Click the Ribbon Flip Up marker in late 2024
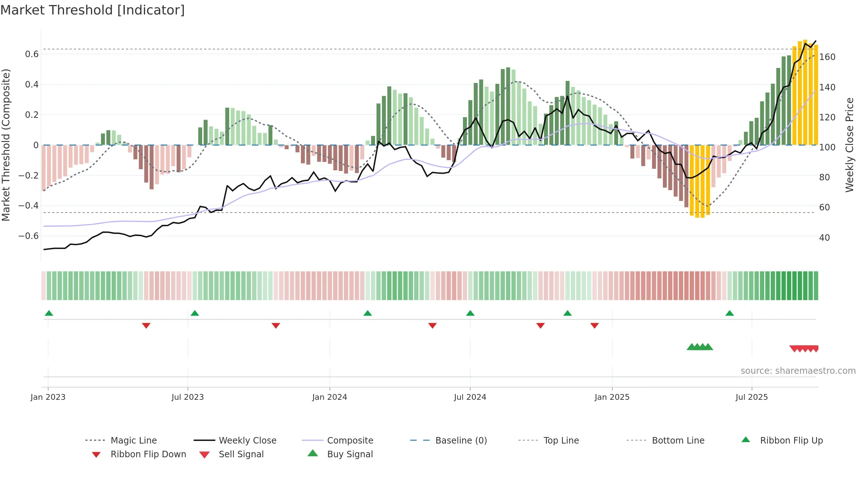This screenshot has height=488, width=868. point(567,313)
